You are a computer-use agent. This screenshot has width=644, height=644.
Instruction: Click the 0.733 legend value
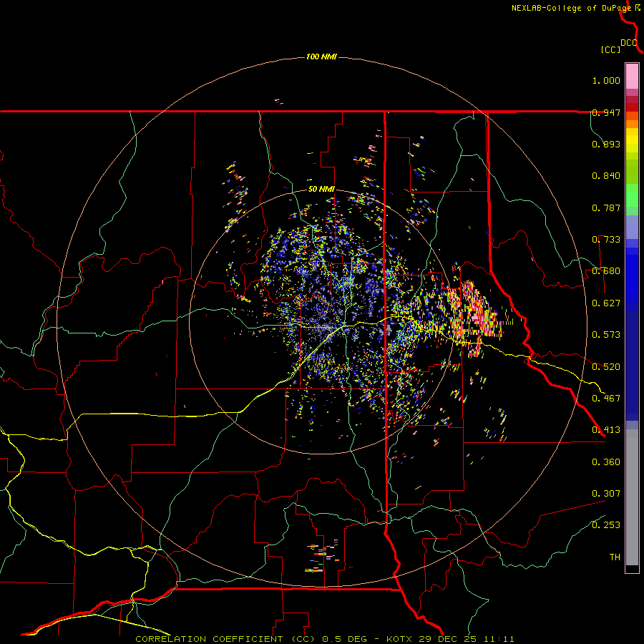coord(606,240)
